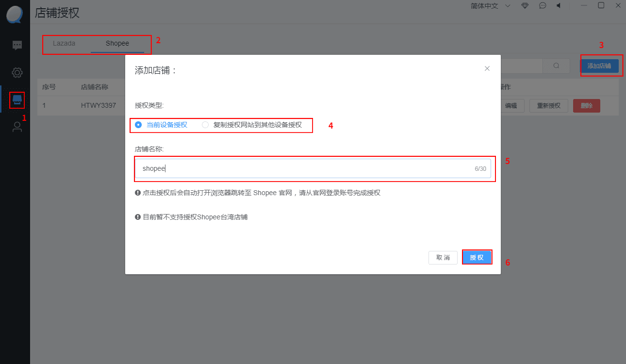Viewport: 626px width, 364px height.
Task: Click the app logo at top left
Action: pyautogui.click(x=15, y=14)
